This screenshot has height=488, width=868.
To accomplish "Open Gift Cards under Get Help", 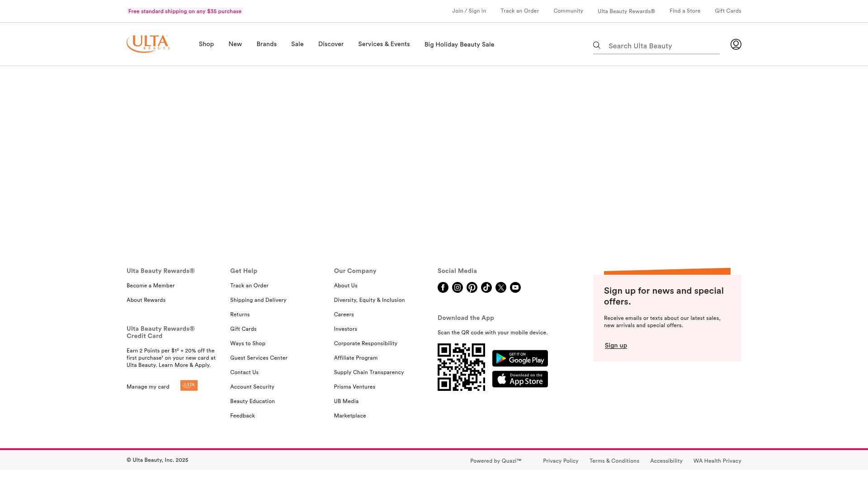I will point(243,329).
